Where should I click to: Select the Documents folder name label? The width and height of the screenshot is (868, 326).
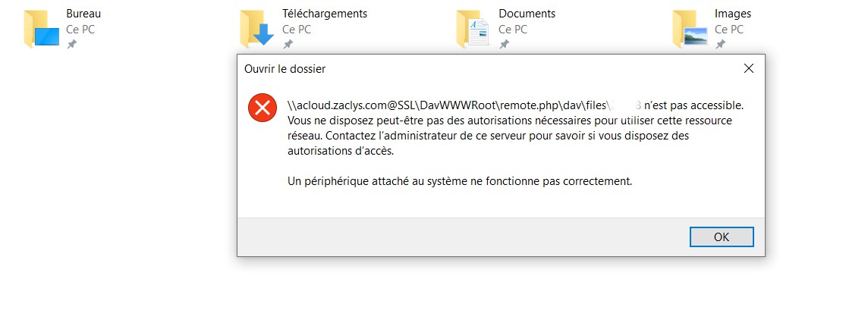click(x=527, y=14)
